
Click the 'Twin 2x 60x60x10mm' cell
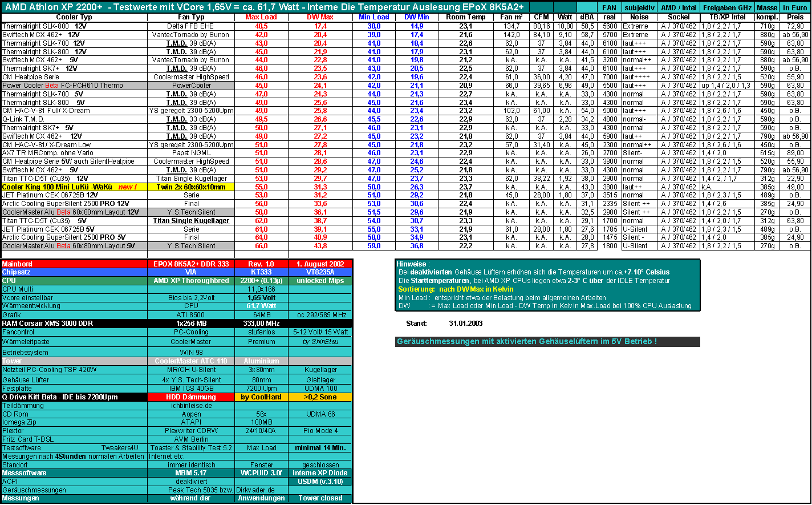pyautogui.click(x=191, y=187)
